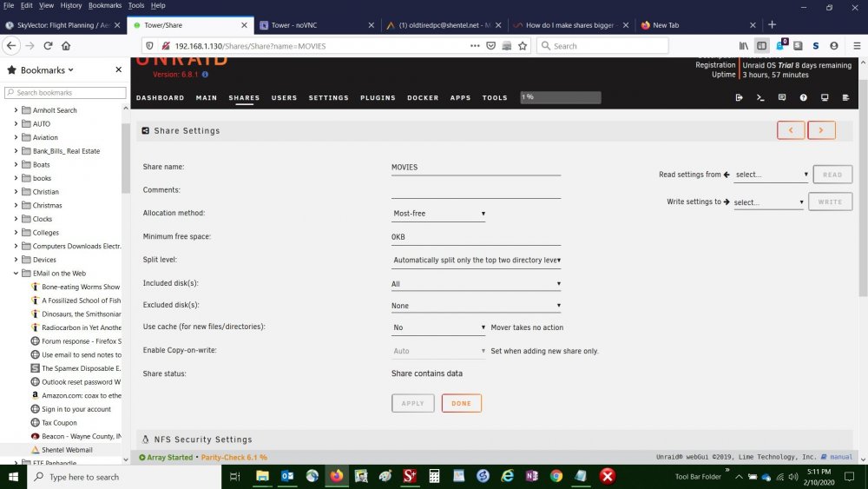Click the Comments input field
Screen dimensions: 868x489
[476, 190]
